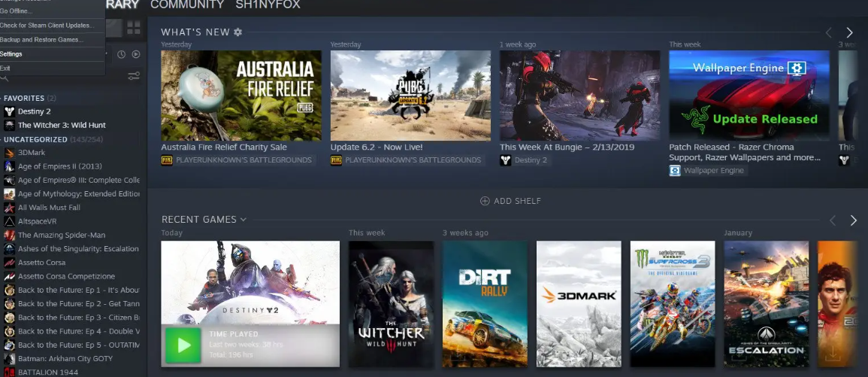Click Destiny 2 icon under Bungie news
This screenshot has width=868, height=377.
(506, 160)
